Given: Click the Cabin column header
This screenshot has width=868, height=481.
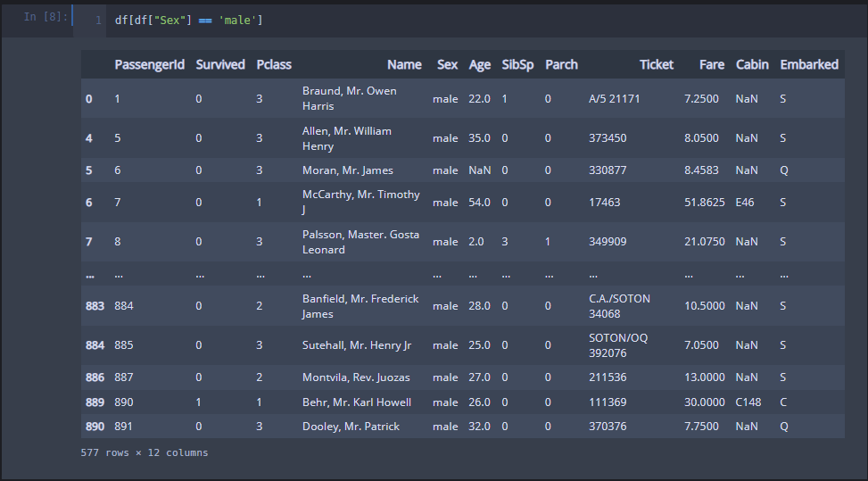Looking at the screenshot, I should (x=752, y=65).
